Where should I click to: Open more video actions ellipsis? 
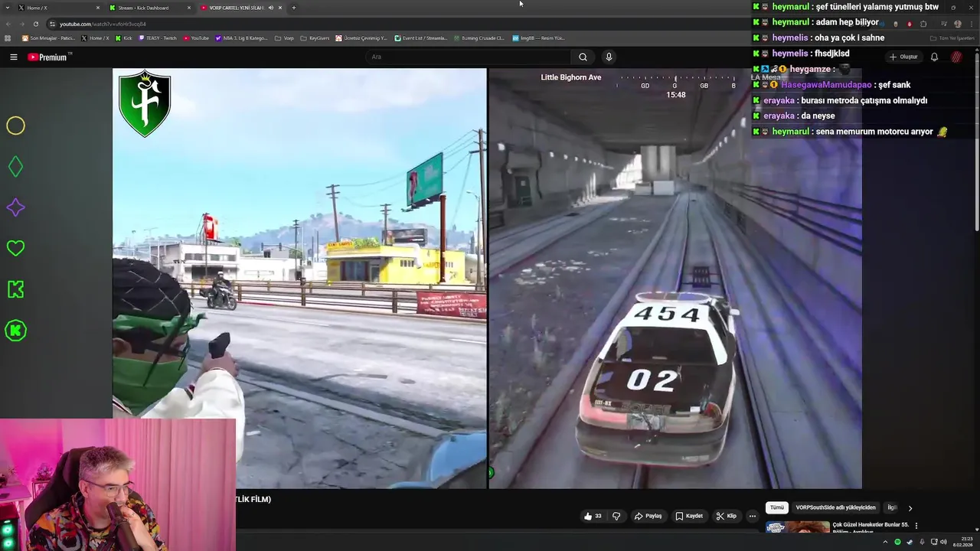coord(753,516)
